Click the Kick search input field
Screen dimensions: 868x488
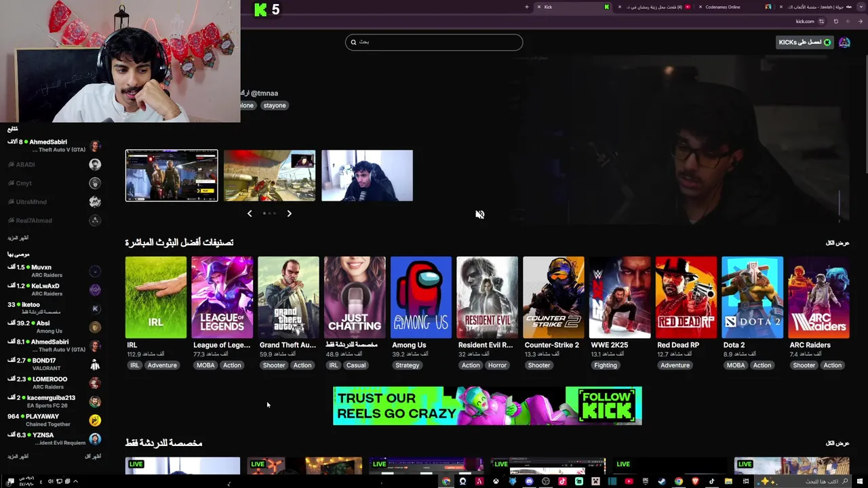434,42
